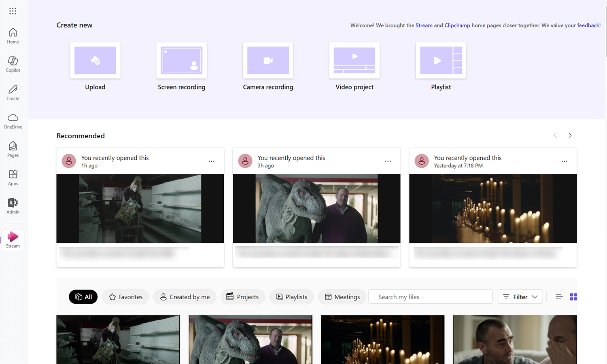Open more options for the 3h ago card
Viewport: 607px width, 364px height.
point(388,161)
